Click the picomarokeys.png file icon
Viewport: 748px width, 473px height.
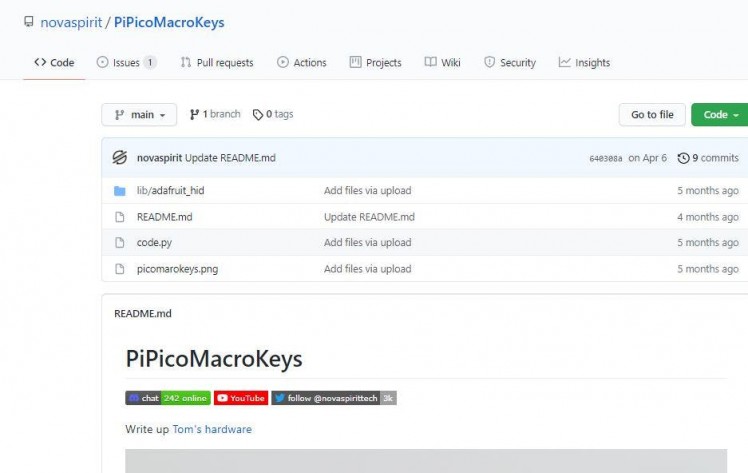pos(119,269)
